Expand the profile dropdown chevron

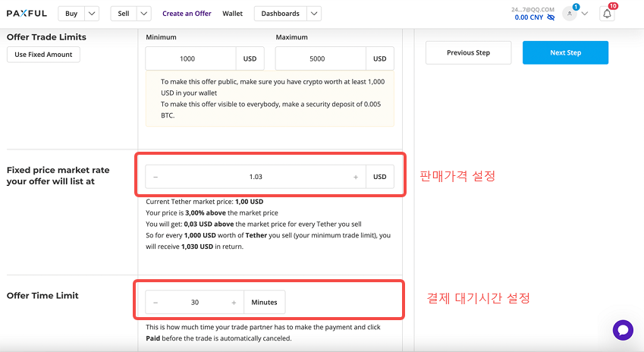(585, 14)
